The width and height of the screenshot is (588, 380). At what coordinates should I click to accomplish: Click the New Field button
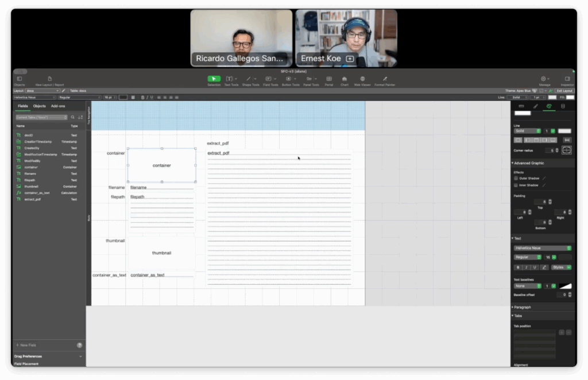point(28,345)
